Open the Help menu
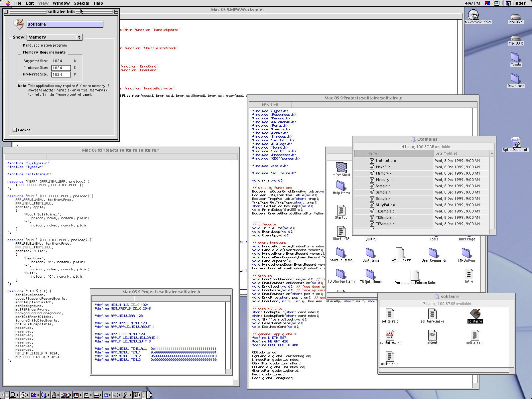 (x=98, y=3)
